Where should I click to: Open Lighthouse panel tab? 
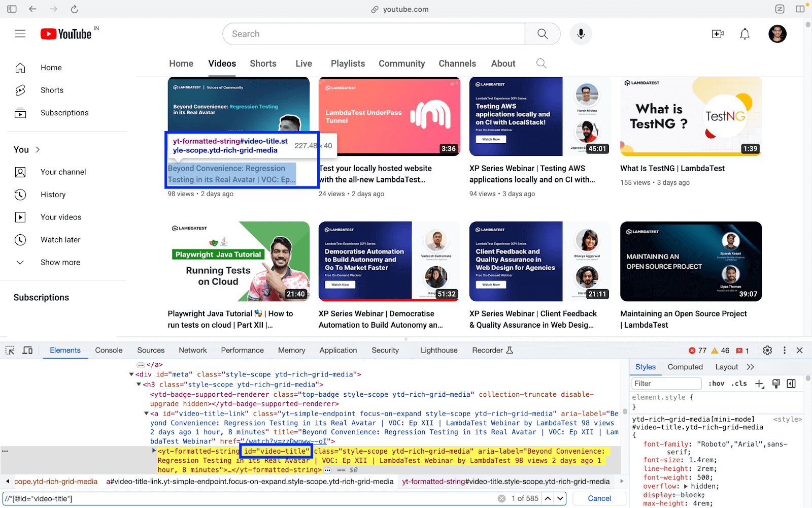[439, 351]
